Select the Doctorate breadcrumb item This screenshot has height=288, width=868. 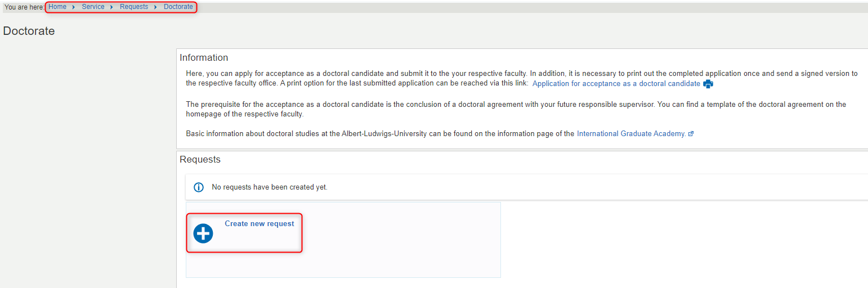(178, 7)
